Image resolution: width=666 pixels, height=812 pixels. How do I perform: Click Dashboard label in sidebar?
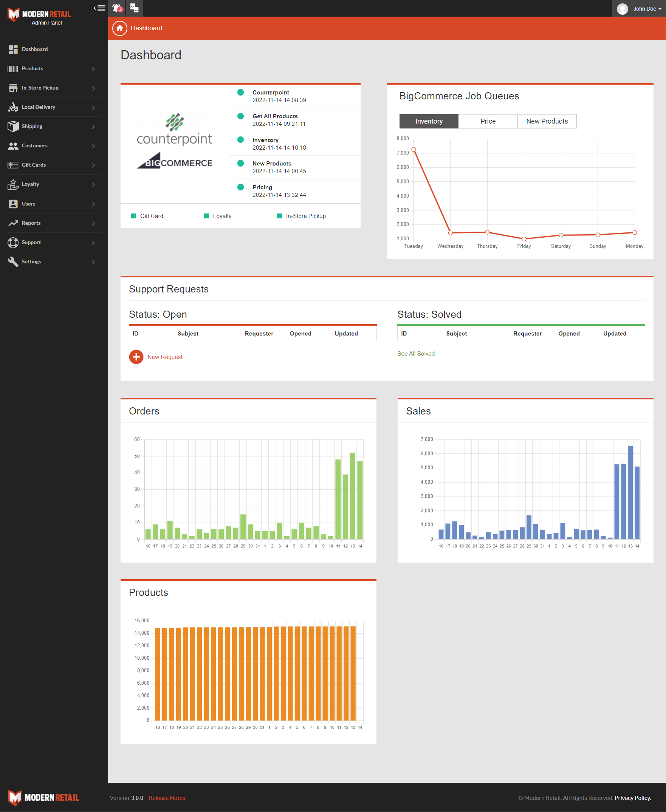pyautogui.click(x=34, y=49)
